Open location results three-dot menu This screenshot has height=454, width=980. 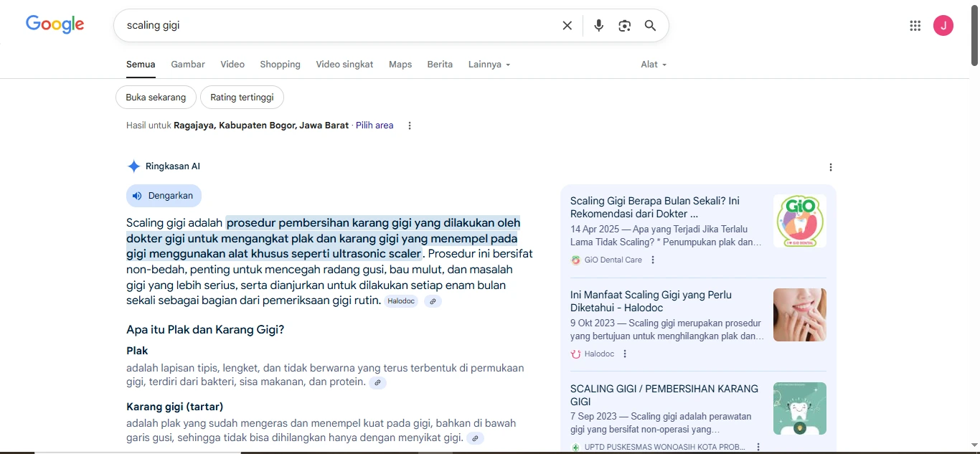(x=410, y=126)
